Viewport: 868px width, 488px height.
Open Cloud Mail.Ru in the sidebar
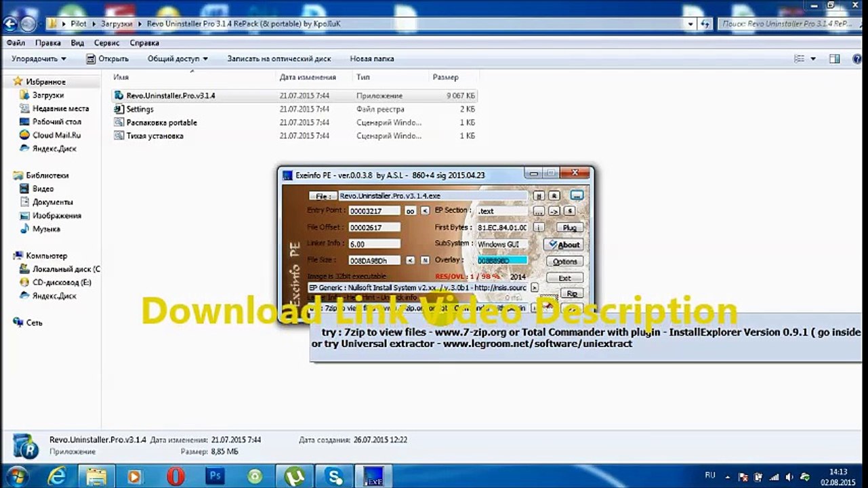coord(56,136)
